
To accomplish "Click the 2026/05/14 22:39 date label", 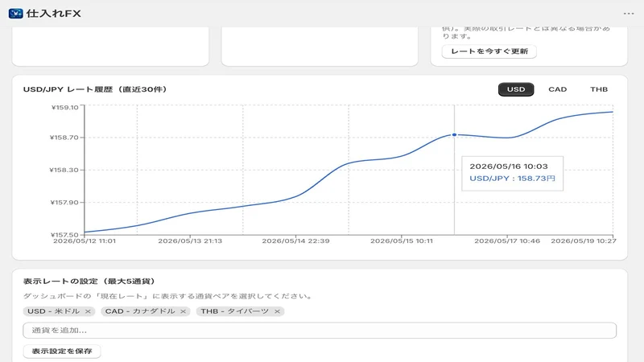I will 295,241.
